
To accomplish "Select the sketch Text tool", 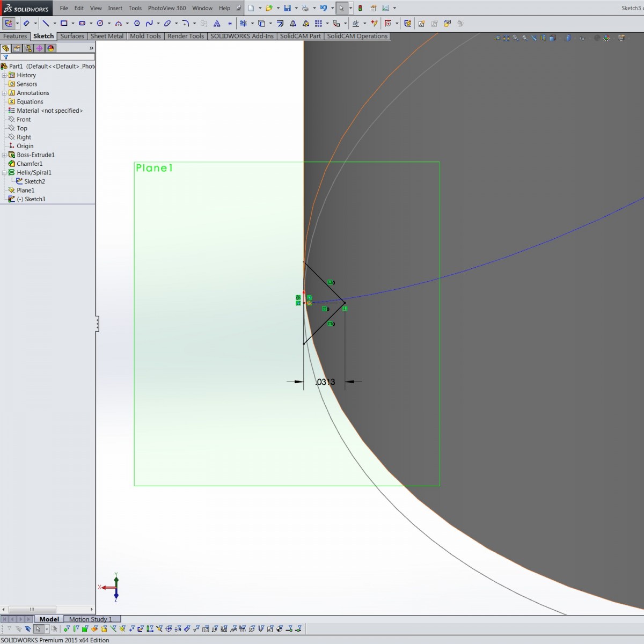I will click(217, 23).
